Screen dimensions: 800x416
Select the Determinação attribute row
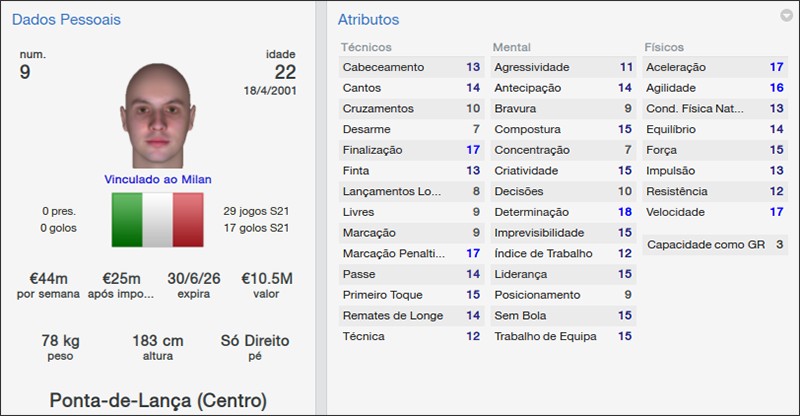[x=563, y=212]
